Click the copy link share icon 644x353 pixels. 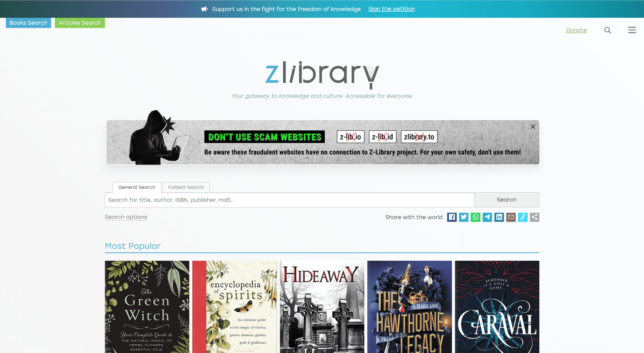(523, 217)
